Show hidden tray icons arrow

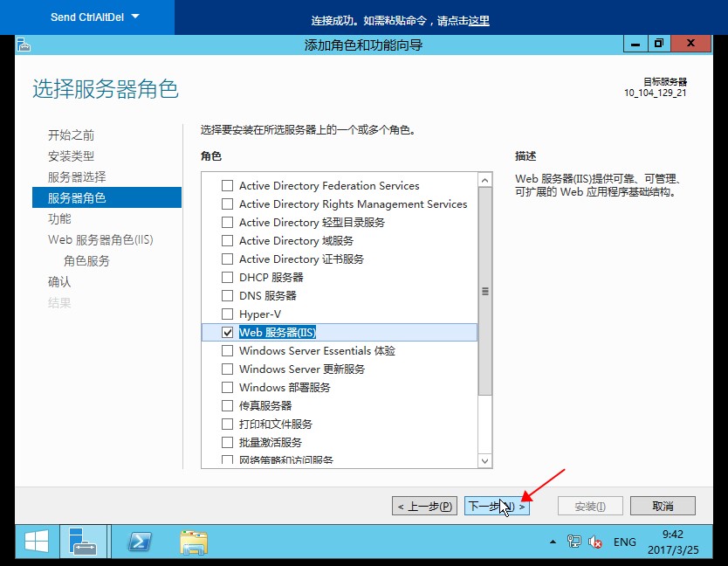[553, 542]
